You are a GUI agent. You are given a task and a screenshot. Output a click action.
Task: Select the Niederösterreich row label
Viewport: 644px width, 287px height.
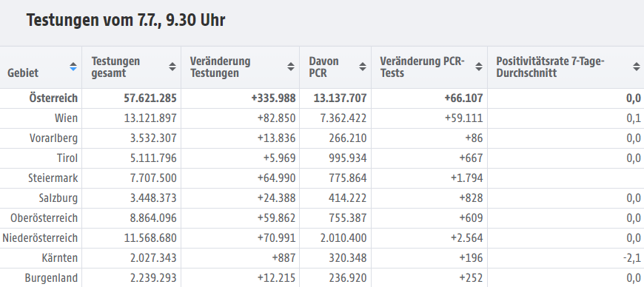tap(40, 238)
